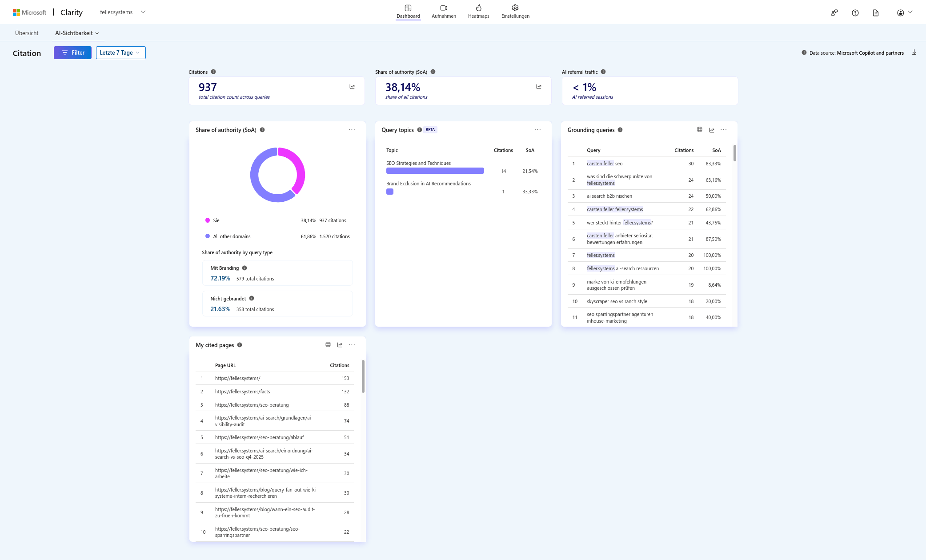Image resolution: width=926 pixels, height=560 pixels.
Task: Click the purple All other domains legend dot
Action: coord(208,236)
